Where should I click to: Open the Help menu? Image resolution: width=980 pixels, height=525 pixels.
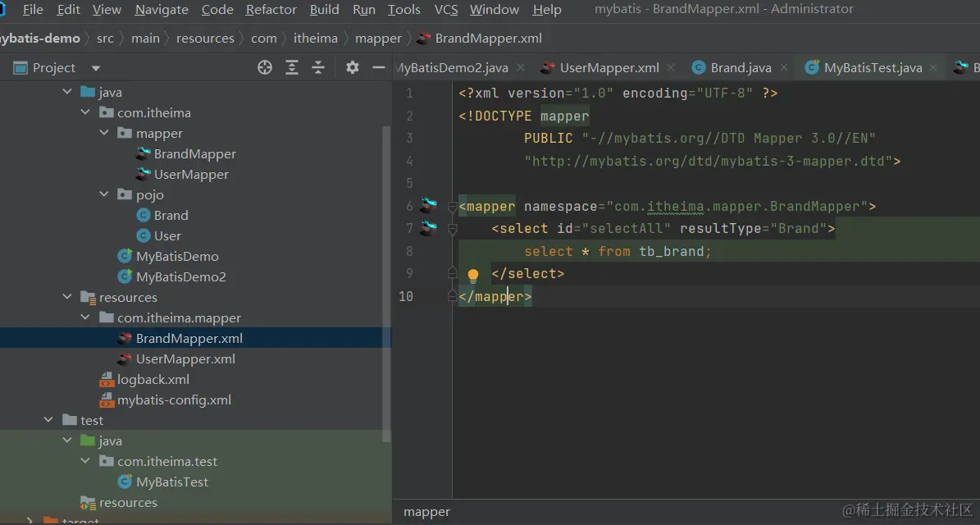[x=547, y=9]
